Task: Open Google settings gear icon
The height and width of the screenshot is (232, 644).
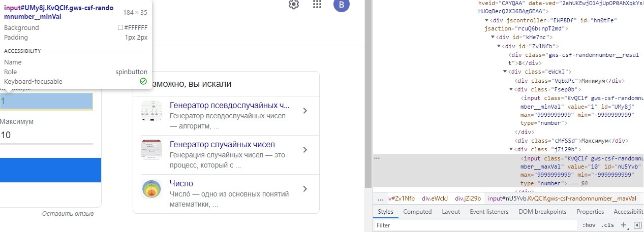Action: [x=293, y=5]
